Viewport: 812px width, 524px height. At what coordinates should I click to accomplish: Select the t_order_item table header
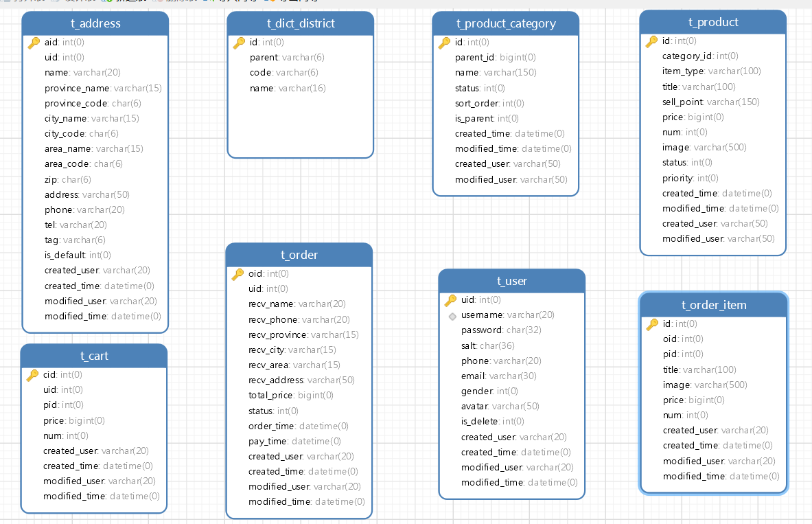pos(714,305)
